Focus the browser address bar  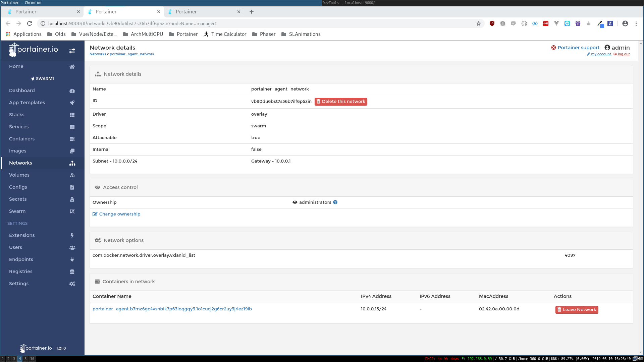click(x=235, y=23)
